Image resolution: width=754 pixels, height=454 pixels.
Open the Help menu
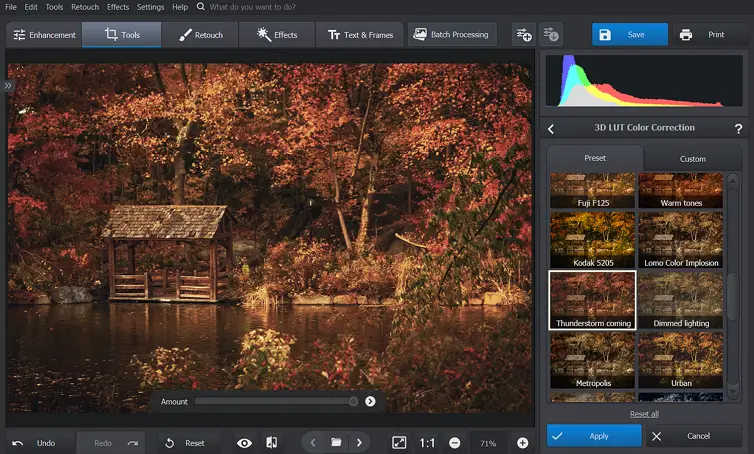[180, 7]
